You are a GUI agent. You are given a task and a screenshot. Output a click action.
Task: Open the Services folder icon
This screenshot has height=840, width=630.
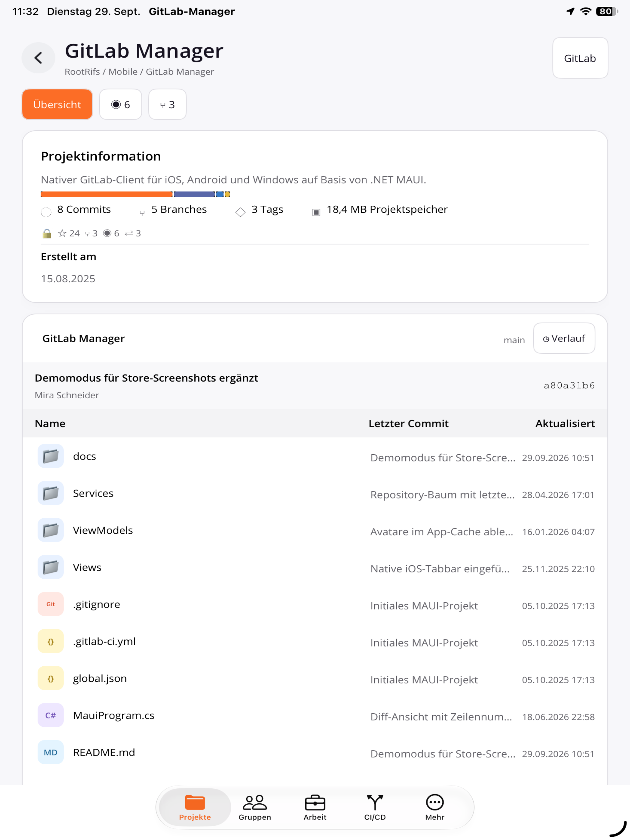pyautogui.click(x=50, y=493)
